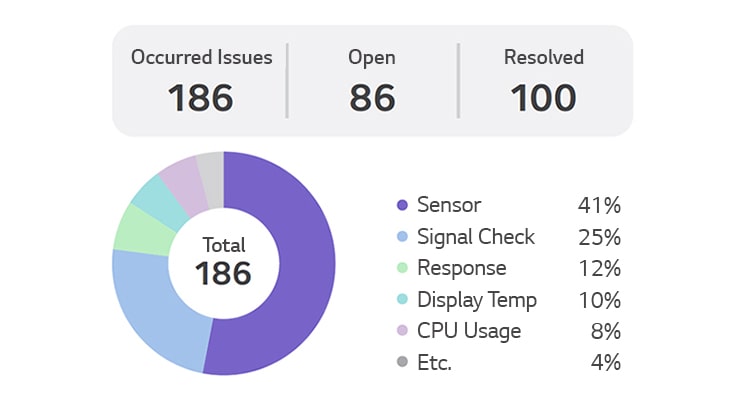Click the gray Etc. donut segment
732x411 pixels.
tap(210, 165)
